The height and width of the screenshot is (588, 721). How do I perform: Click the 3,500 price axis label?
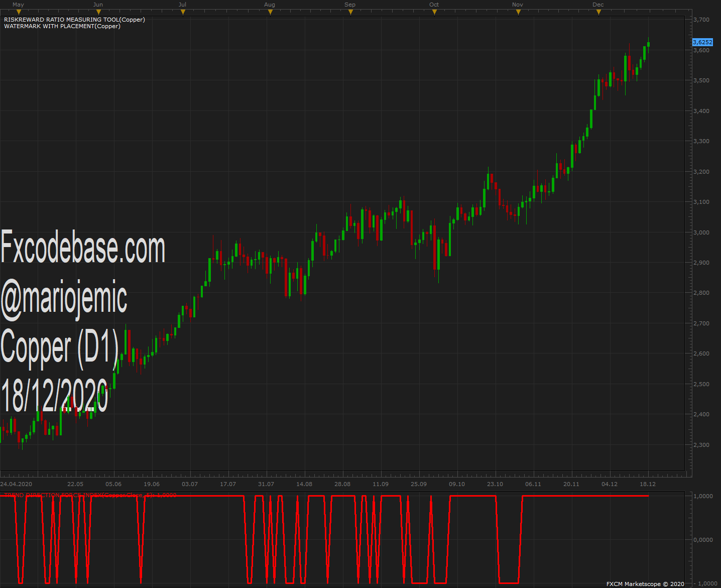[701, 80]
